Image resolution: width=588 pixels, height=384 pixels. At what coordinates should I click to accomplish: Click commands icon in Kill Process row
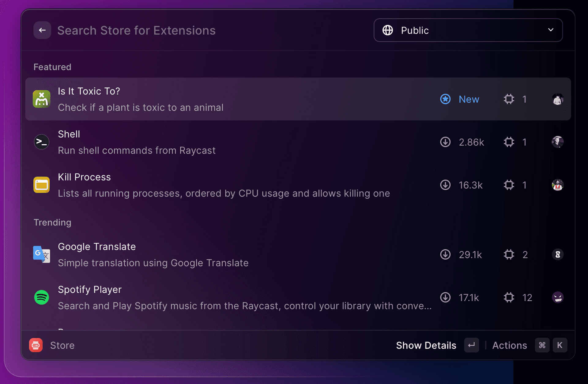point(509,185)
